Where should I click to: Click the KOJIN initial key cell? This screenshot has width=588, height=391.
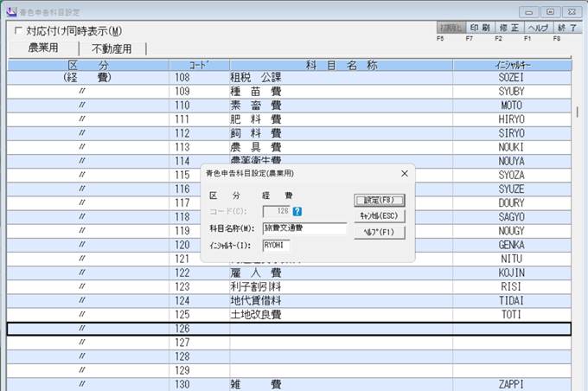(x=512, y=272)
